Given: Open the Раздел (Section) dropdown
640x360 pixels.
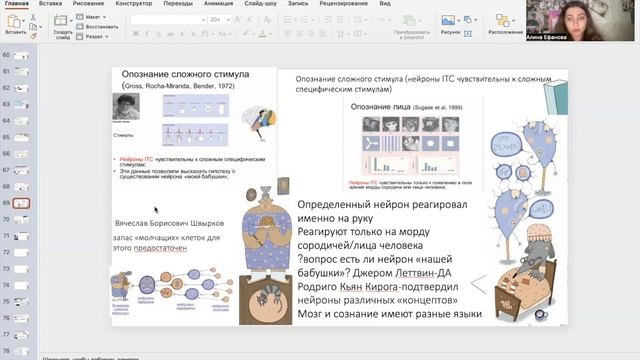Looking at the screenshot, I should [93, 36].
